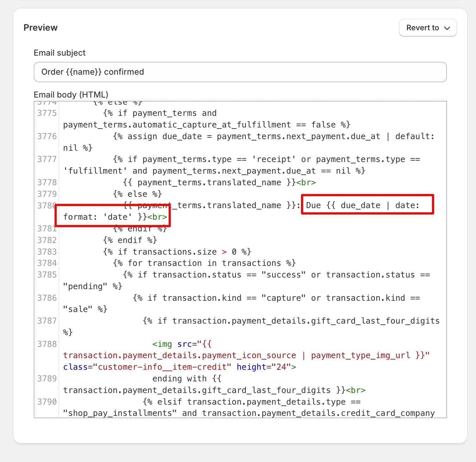This screenshot has width=476, height=462.
Task: Click line number 3782 in the gutter
Action: click(47, 240)
